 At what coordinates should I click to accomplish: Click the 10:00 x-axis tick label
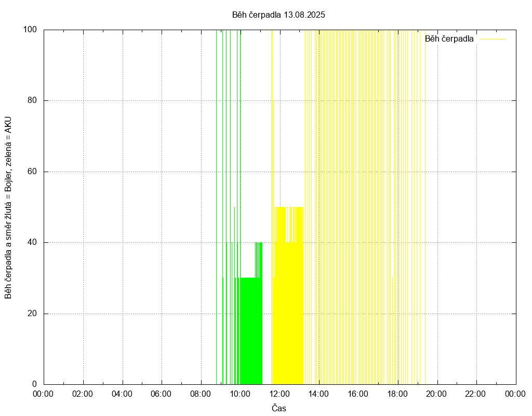tap(240, 394)
